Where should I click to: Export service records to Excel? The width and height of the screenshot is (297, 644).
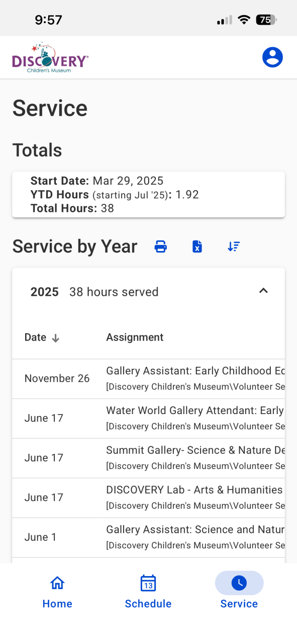pos(197,247)
